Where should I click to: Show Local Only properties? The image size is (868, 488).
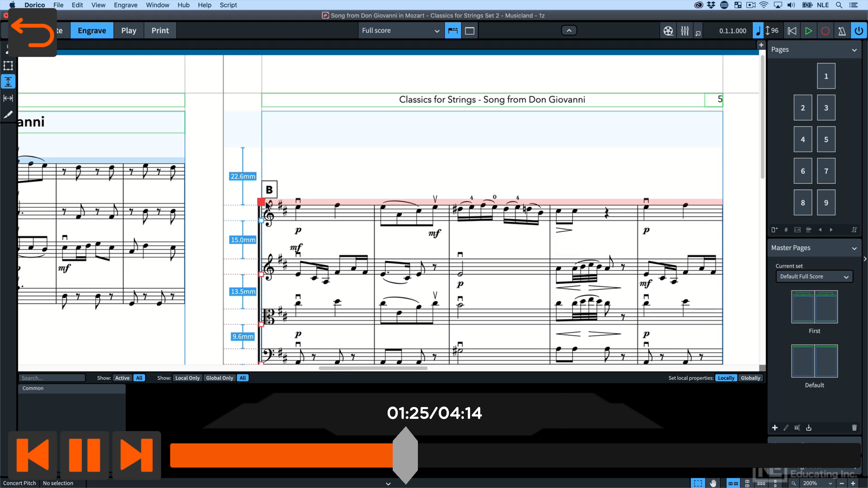188,378
